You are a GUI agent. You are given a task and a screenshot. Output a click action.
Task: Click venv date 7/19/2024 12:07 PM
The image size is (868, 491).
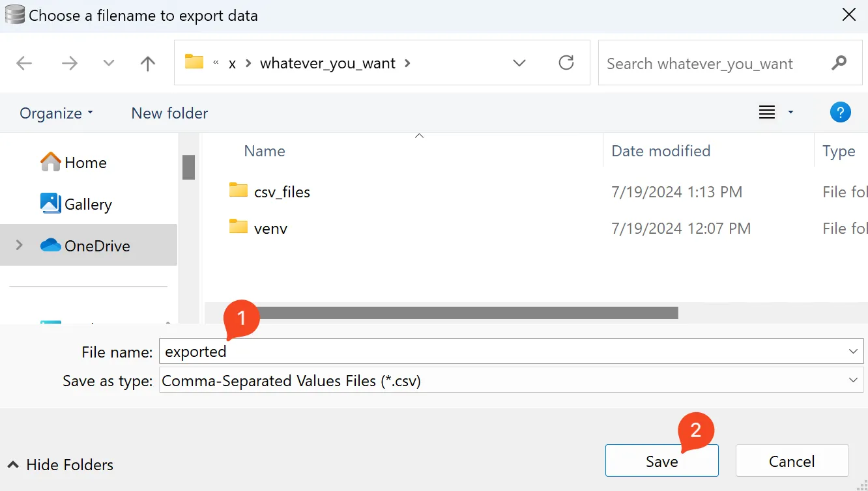pyautogui.click(x=681, y=229)
